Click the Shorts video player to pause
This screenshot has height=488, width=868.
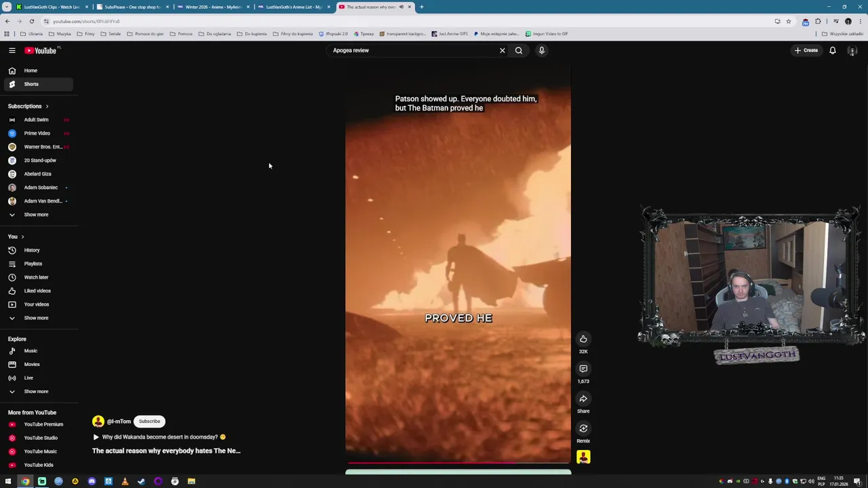click(458, 264)
